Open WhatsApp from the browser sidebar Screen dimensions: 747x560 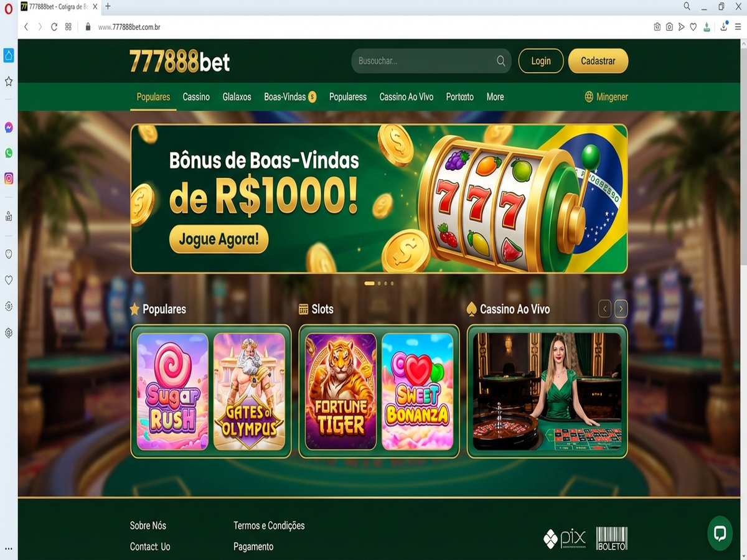point(9,152)
